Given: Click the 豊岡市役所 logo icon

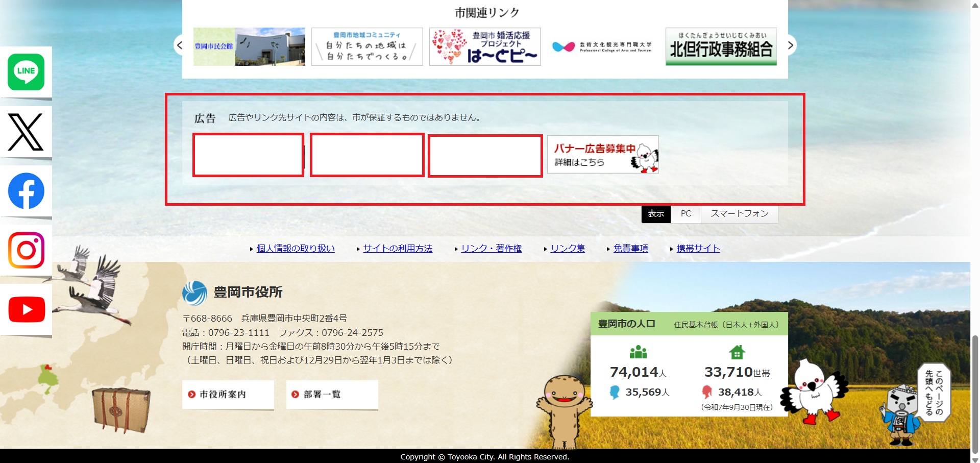Looking at the screenshot, I should (194, 293).
